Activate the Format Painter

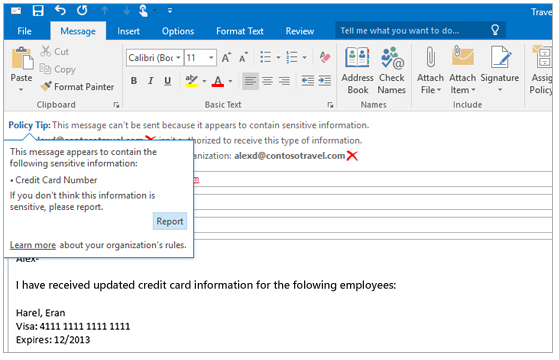(x=77, y=87)
